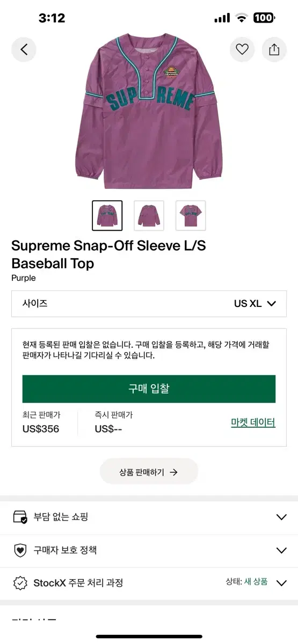Expand the 부담 없는 쇼핑 section

coord(149,517)
